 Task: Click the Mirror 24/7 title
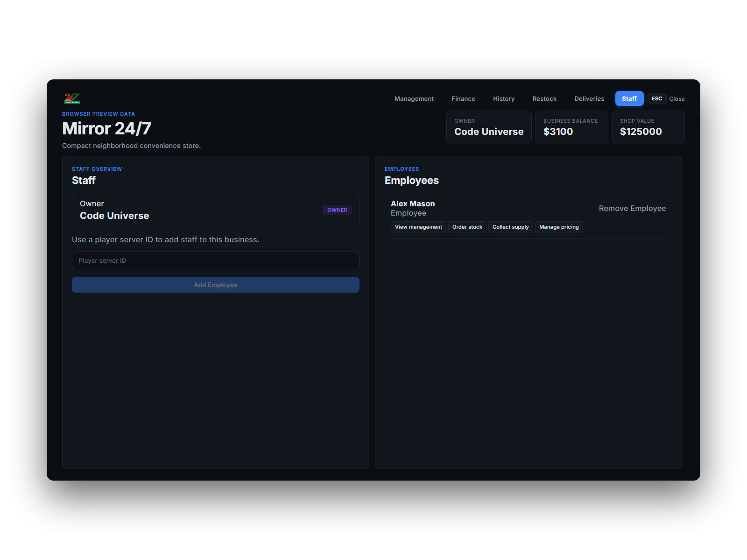106,128
